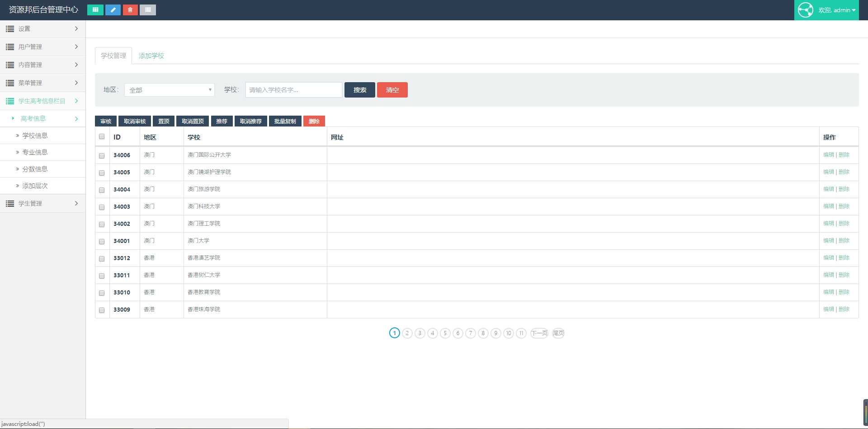Click the list icon beside 用户管理
The width and height of the screenshot is (868, 429).
point(10,47)
